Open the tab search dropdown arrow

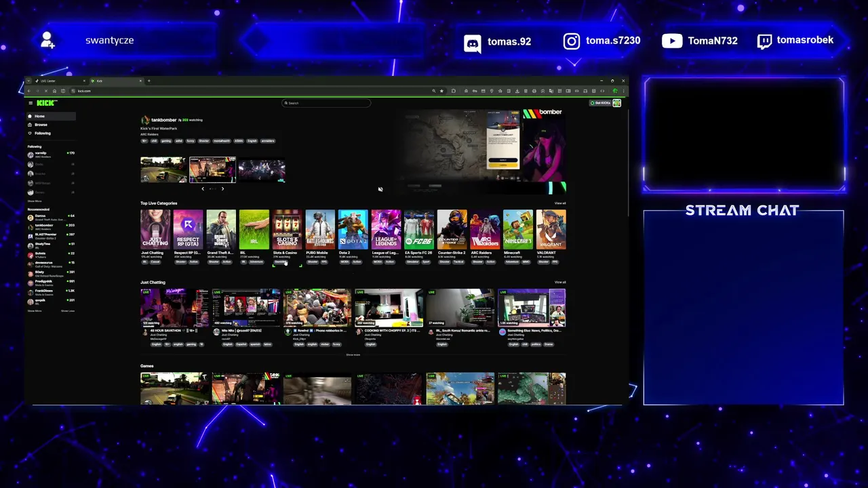point(28,81)
